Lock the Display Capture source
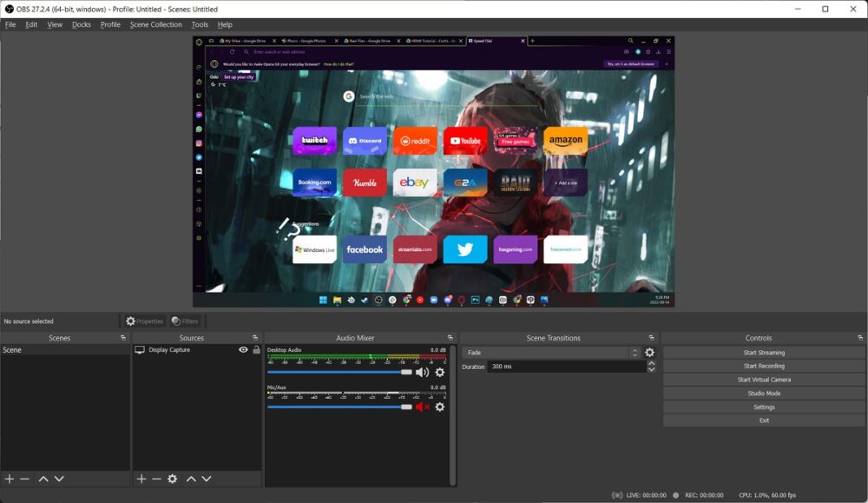Image resolution: width=868 pixels, height=503 pixels. point(256,349)
